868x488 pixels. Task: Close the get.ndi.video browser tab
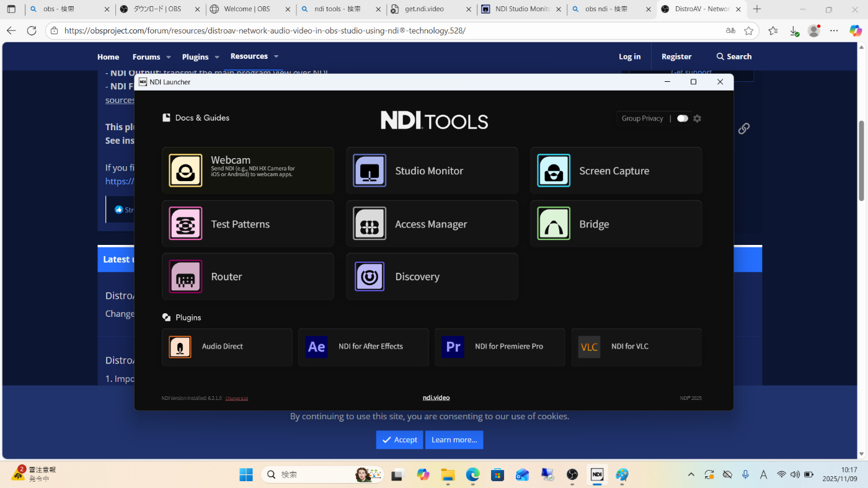click(x=468, y=9)
